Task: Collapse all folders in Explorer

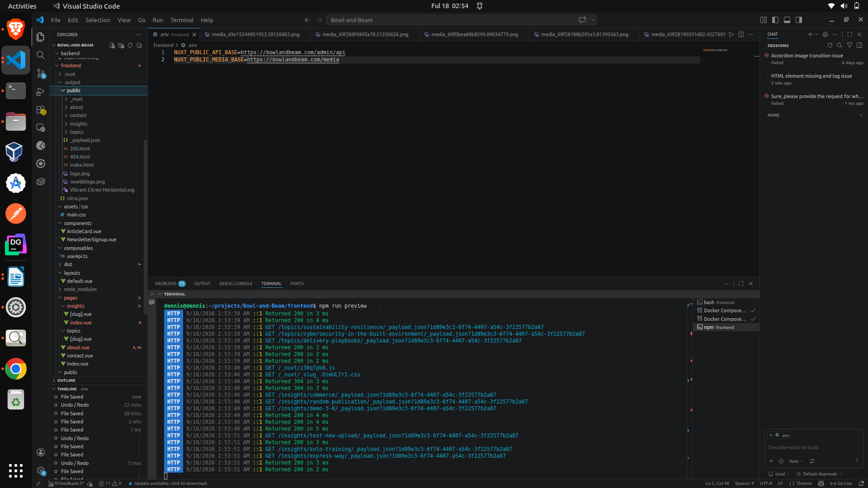Action: pyautogui.click(x=139, y=45)
